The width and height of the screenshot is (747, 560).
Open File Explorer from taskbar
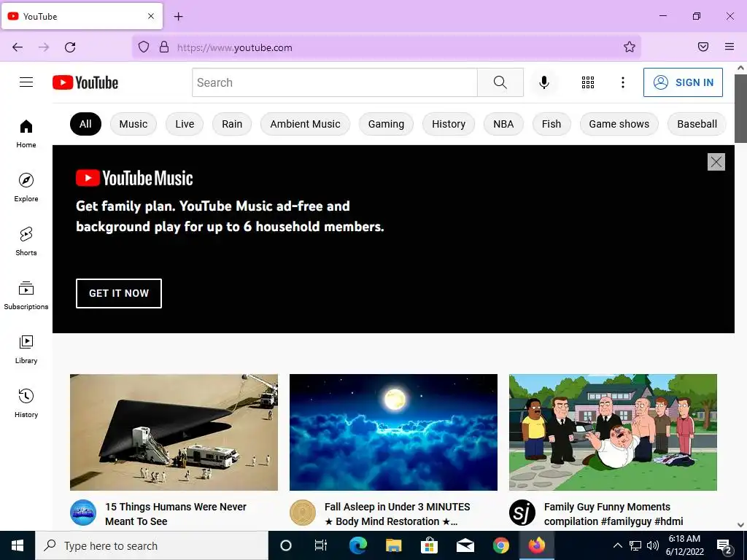pos(393,545)
